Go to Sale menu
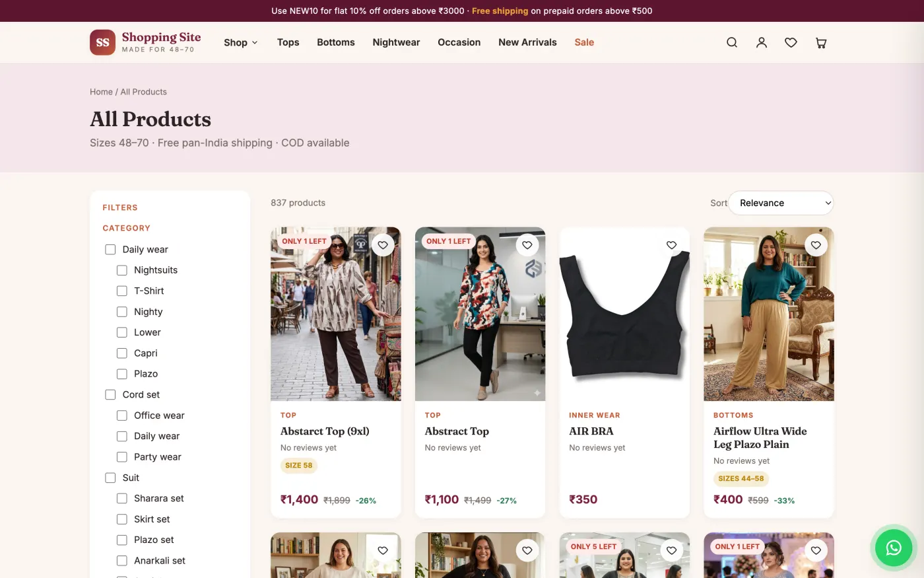The height and width of the screenshot is (578, 924). (584, 42)
